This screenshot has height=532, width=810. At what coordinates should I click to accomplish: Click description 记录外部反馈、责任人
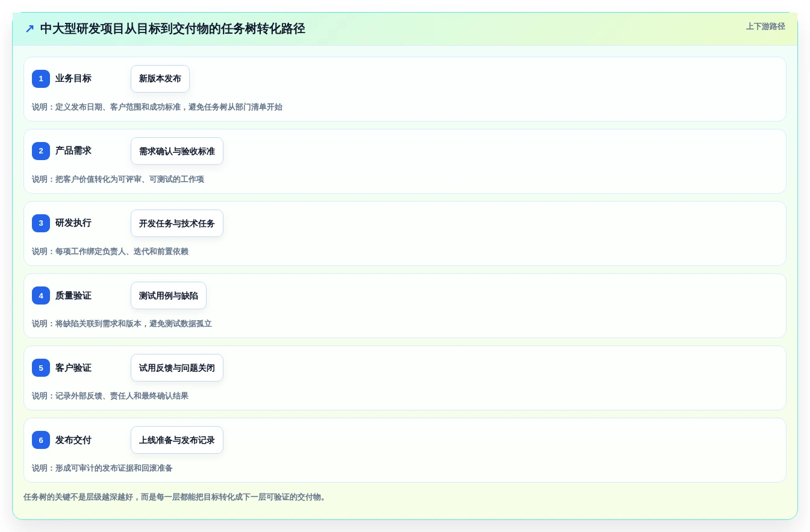110,396
